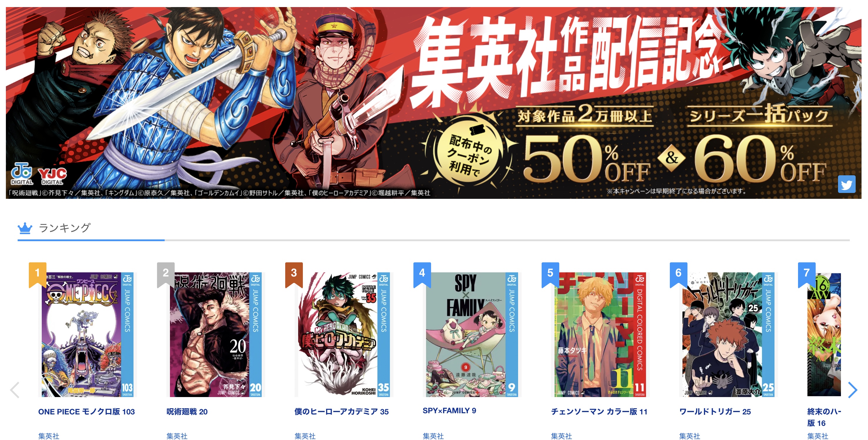Screen dimensions: 868x440
Task: Click the blue rank 6 ribbon badge
Action: pos(679,274)
